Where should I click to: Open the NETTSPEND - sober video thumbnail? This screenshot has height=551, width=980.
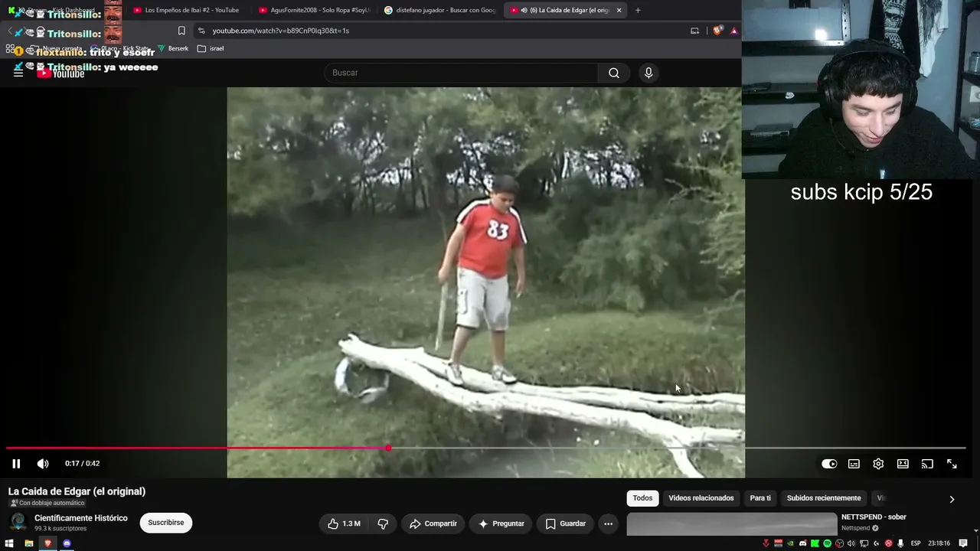(x=732, y=524)
